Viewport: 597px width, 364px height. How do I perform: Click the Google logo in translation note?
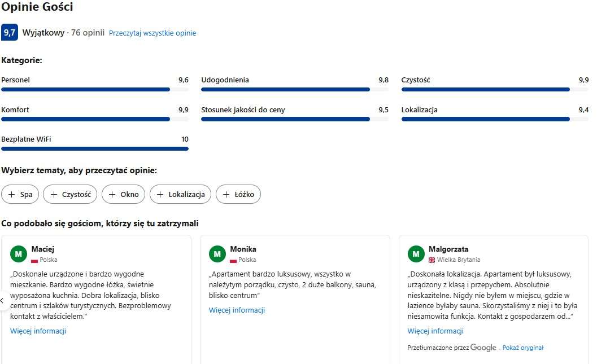(483, 348)
